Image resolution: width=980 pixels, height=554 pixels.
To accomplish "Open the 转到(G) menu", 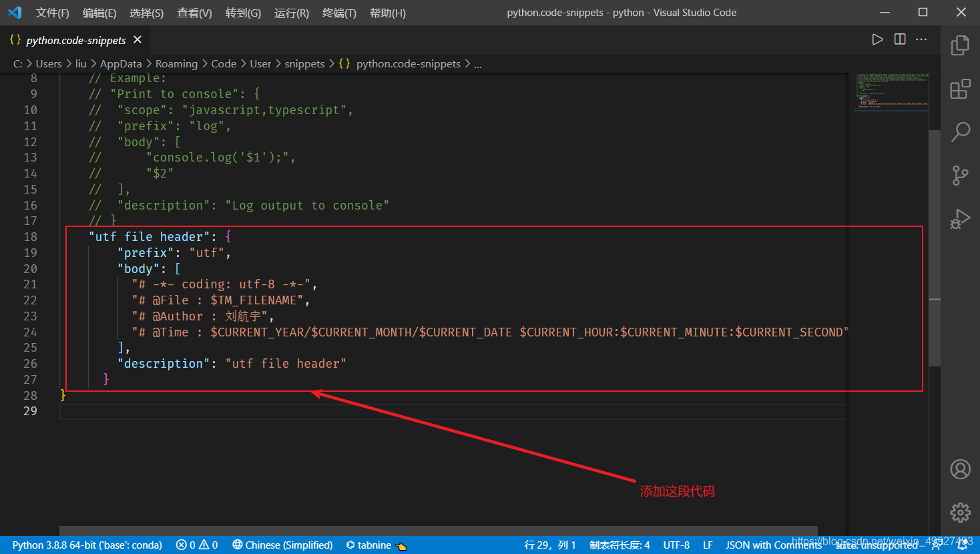I will [243, 13].
